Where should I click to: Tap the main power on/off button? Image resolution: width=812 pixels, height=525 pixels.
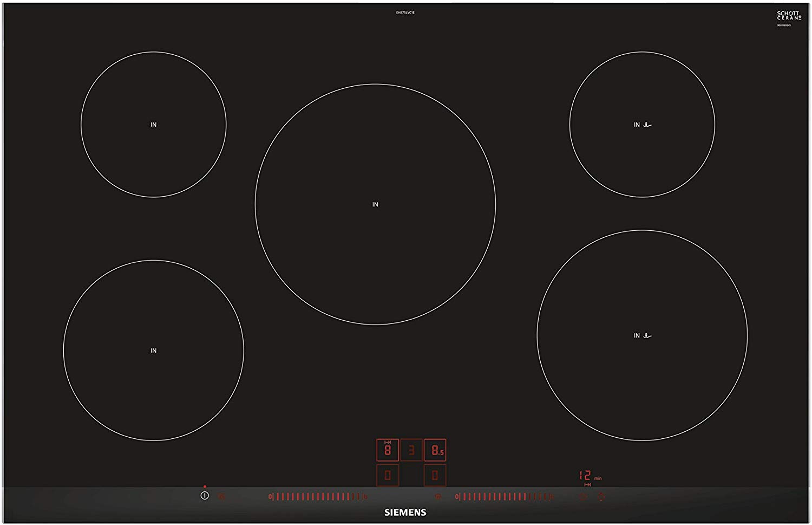205,496
